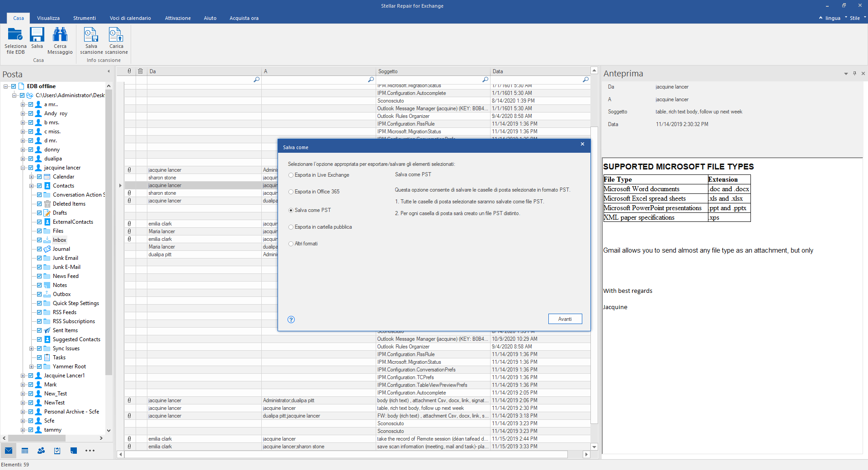The height and width of the screenshot is (470, 868).
Task: Select the Sent Items folder icon
Action: pyautogui.click(x=47, y=330)
